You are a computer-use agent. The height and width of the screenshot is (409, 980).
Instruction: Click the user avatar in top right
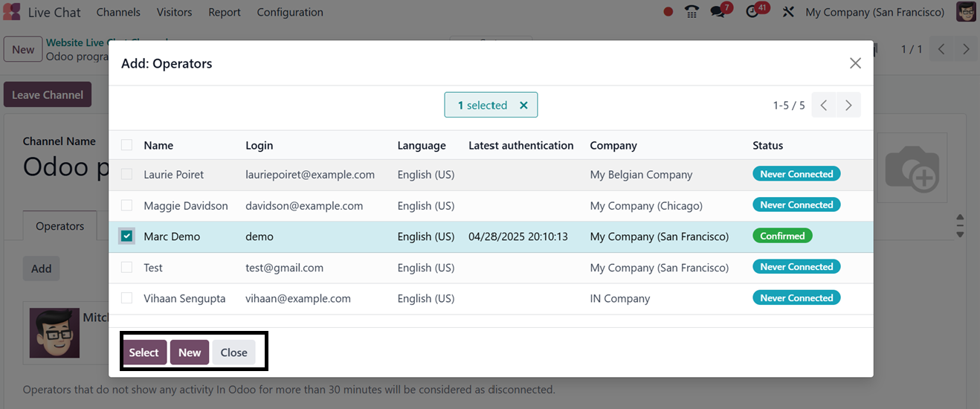(966, 12)
